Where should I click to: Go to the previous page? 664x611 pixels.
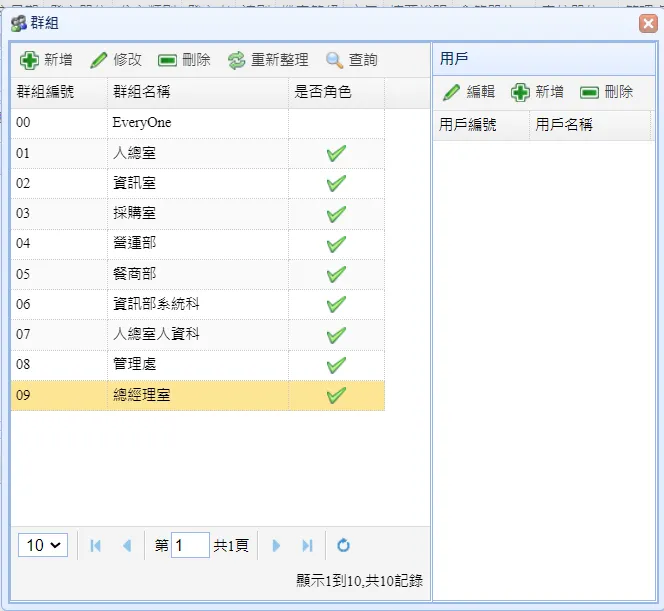click(x=127, y=545)
